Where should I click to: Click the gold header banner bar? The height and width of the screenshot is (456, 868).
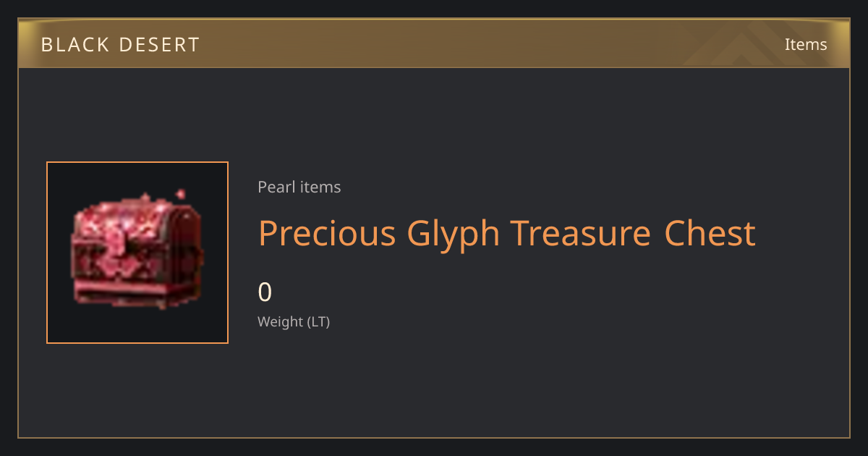click(434, 43)
